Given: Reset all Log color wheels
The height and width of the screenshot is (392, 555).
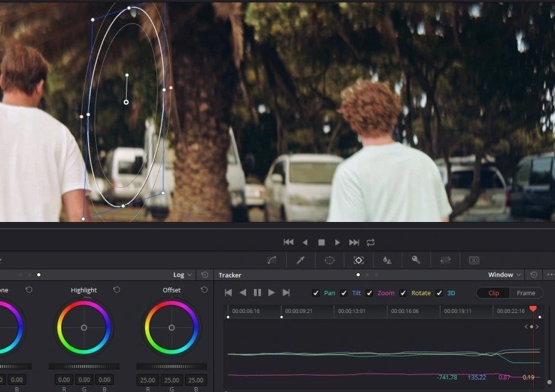Looking at the screenshot, I should point(205,275).
